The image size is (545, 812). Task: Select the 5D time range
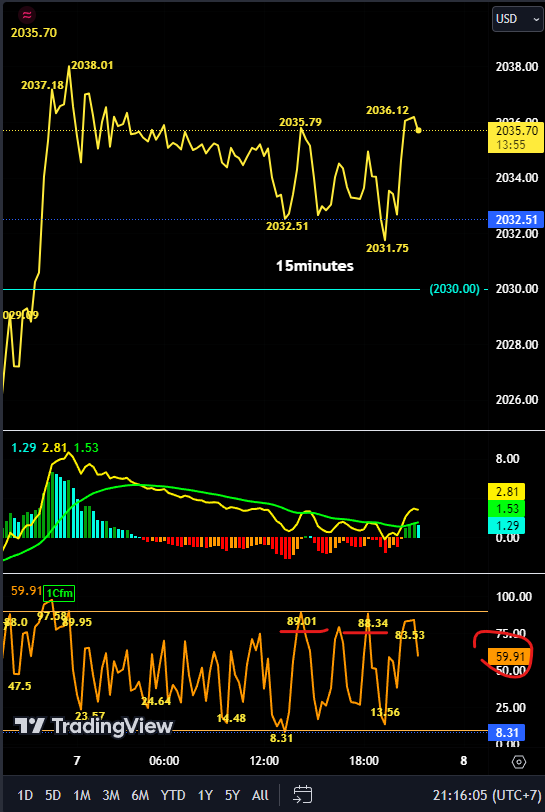(x=53, y=795)
